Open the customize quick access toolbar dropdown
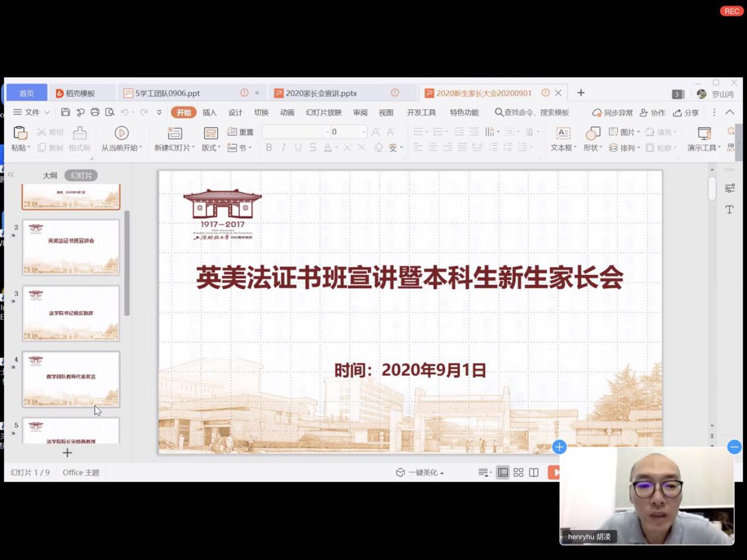Screen dimensions: 747x560 click(159, 112)
